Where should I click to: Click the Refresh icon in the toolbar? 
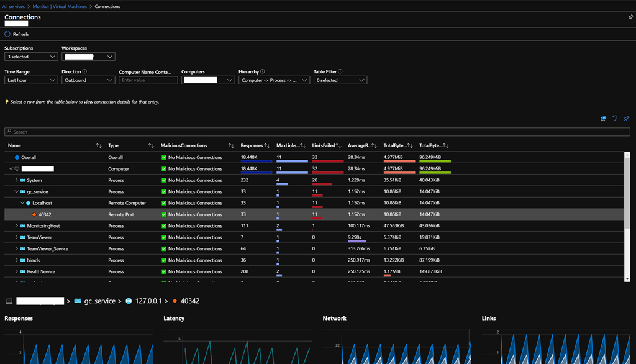(x=7, y=34)
